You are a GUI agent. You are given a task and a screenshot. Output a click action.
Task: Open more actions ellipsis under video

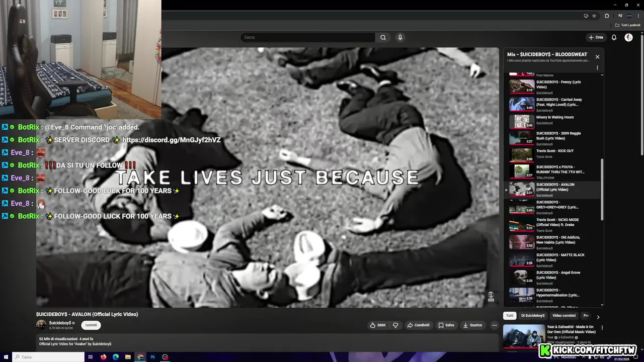(x=494, y=325)
